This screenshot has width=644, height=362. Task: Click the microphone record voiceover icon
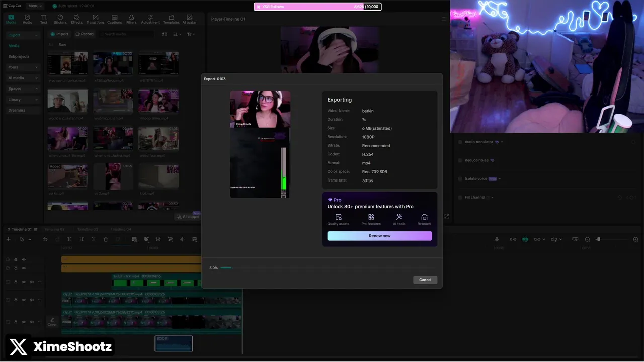497,239
